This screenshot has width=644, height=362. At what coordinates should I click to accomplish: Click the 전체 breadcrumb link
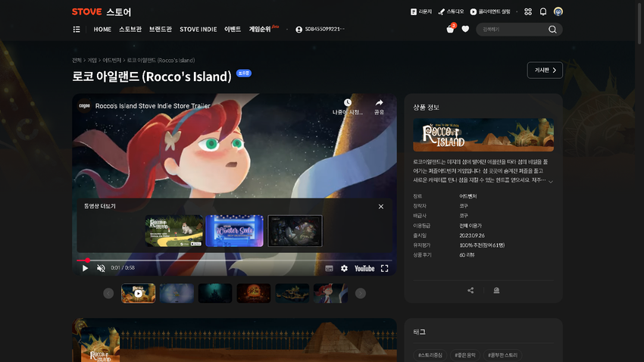[77, 61]
